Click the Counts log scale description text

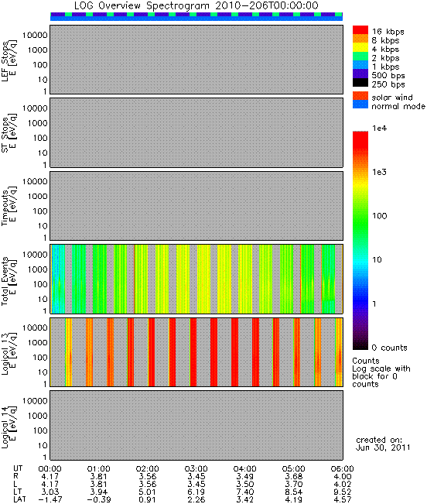coord(381,372)
